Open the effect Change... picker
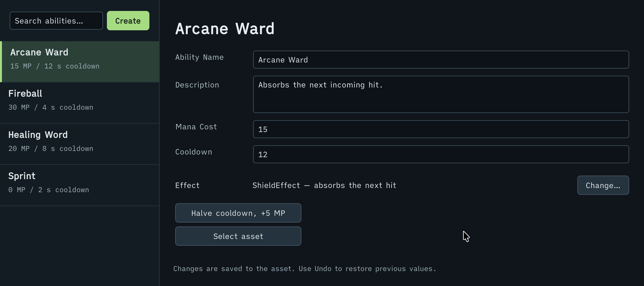644x286 pixels. 603,185
